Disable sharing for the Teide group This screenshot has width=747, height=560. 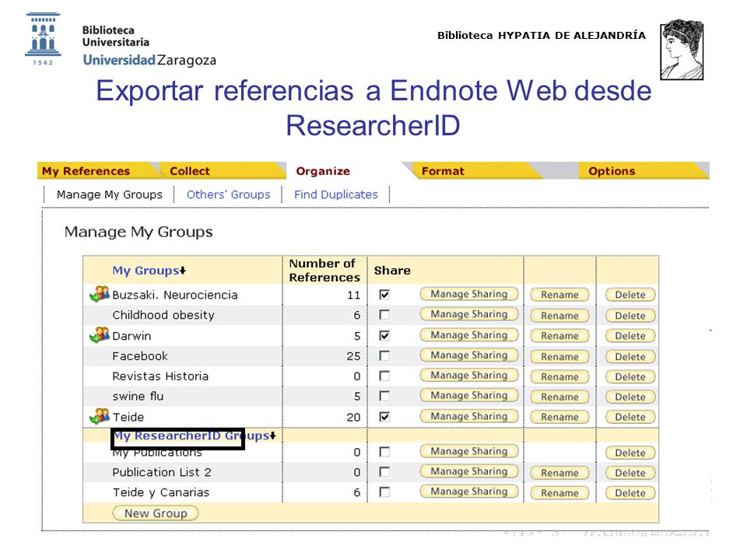click(384, 417)
